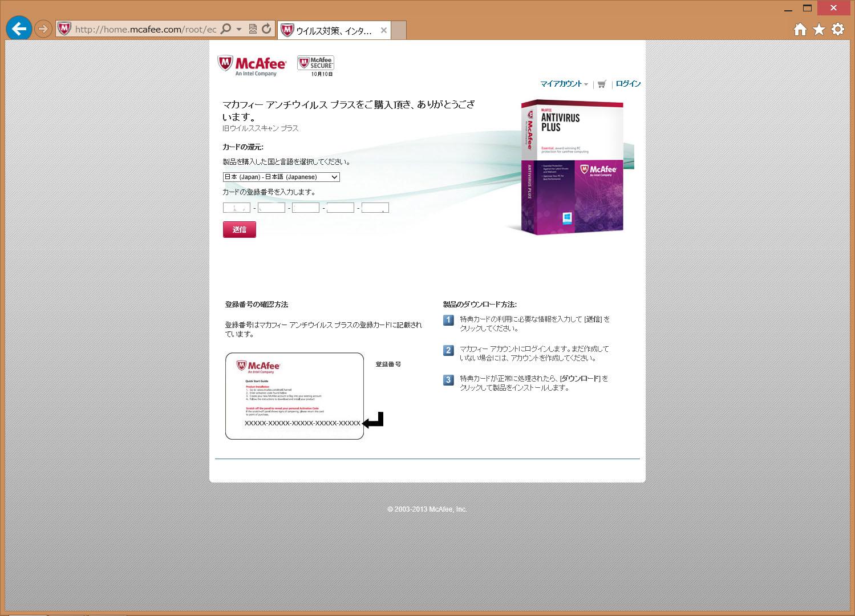Viewport: 855px width, 616px height.
Task: Submit with the red 送信 button
Action: click(240, 229)
